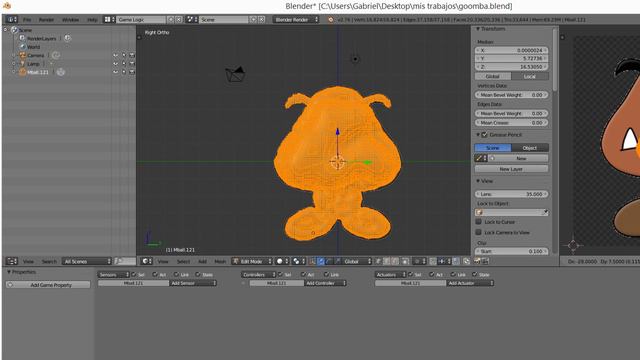640x360 pixels.
Task: Click the Mball.121 data icon in outliner
Action: tap(61, 72)
